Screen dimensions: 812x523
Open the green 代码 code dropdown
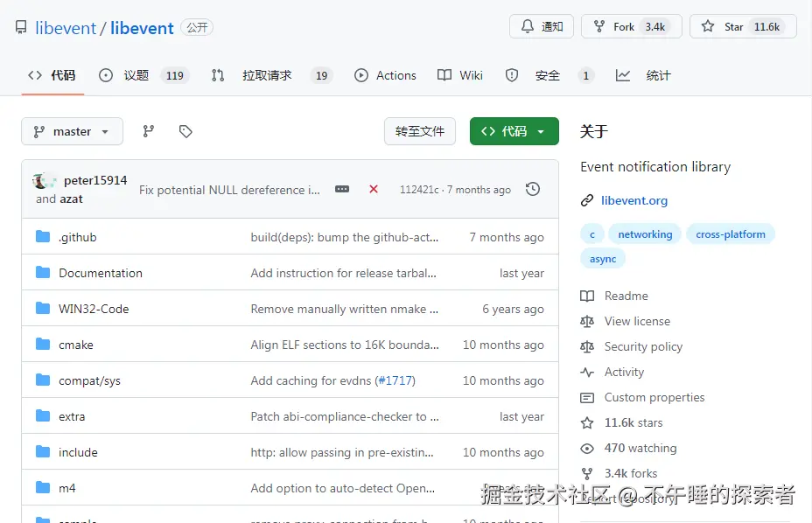coord(514,129)
